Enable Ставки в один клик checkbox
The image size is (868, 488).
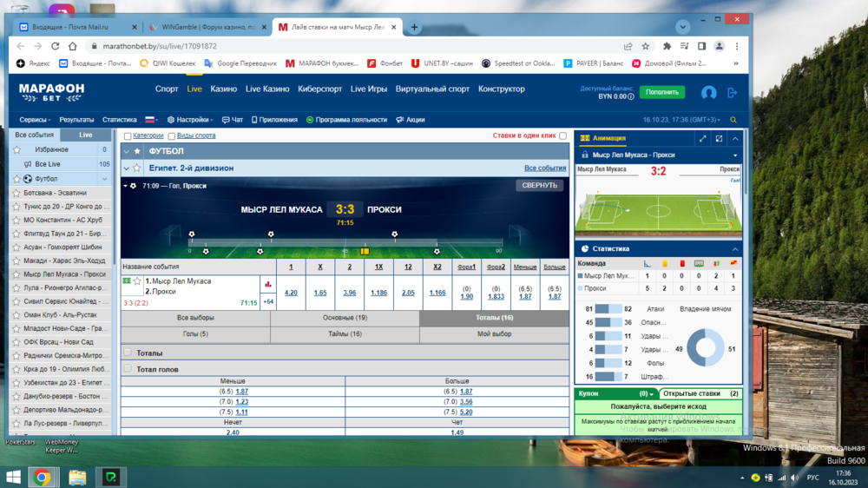[562, 136]
